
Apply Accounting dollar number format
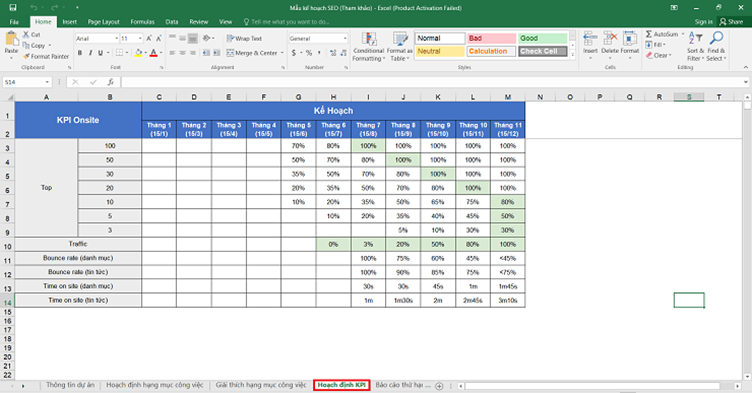coord(294,53)
